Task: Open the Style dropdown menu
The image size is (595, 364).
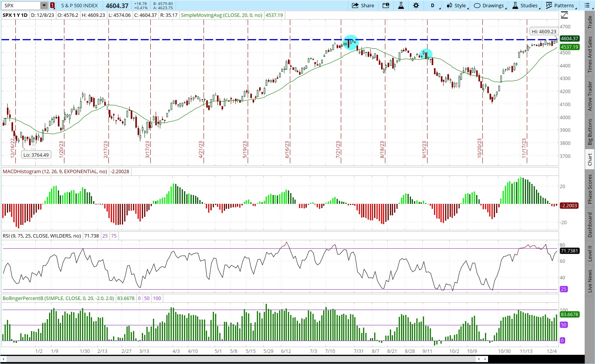Action: click(x=457, y=5)
